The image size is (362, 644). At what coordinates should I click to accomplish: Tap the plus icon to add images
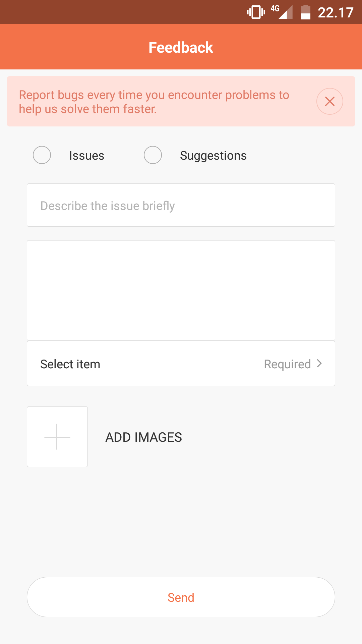pyautogui.click(x=57, y=437)
